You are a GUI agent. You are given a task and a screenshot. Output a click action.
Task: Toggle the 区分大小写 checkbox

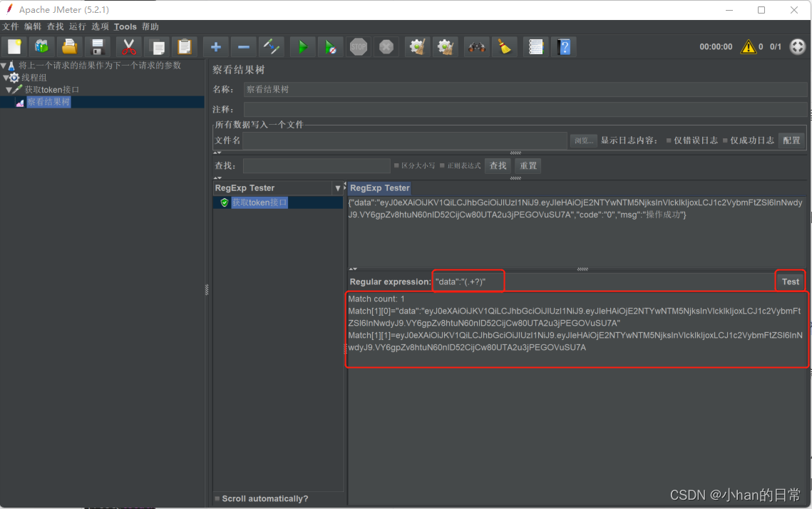tap(396, 165)
